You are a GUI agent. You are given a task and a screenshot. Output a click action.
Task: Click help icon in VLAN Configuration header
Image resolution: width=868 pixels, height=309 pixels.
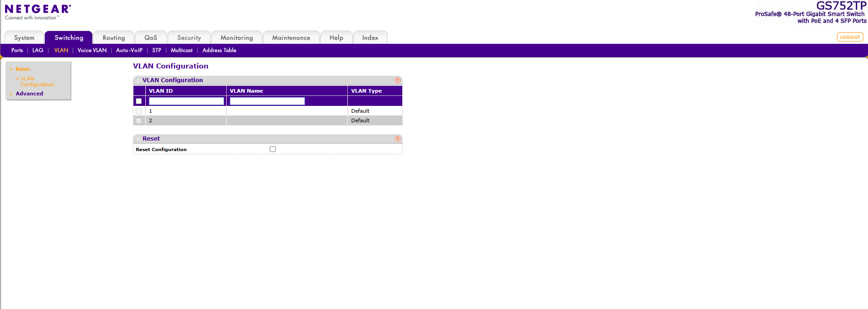pos(397,80)
